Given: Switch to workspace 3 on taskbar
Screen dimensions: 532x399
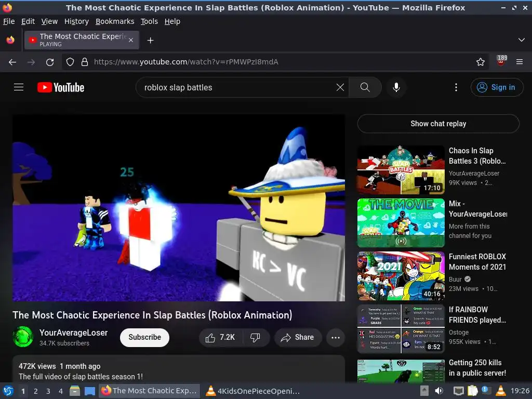Looking at the screenshot, I should [48, 391].
